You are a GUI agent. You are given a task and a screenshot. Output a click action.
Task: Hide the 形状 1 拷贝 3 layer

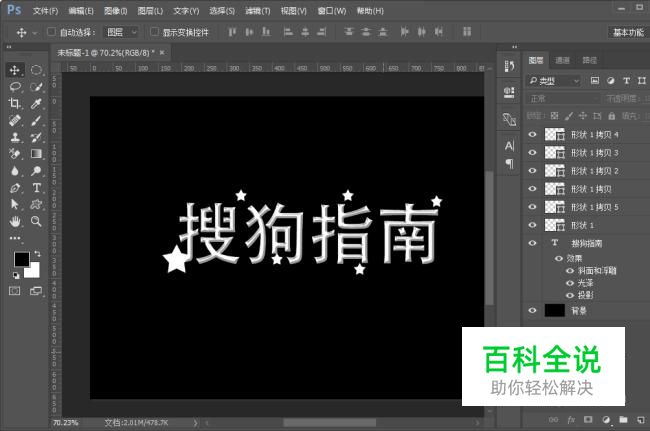tap(532, 153)
